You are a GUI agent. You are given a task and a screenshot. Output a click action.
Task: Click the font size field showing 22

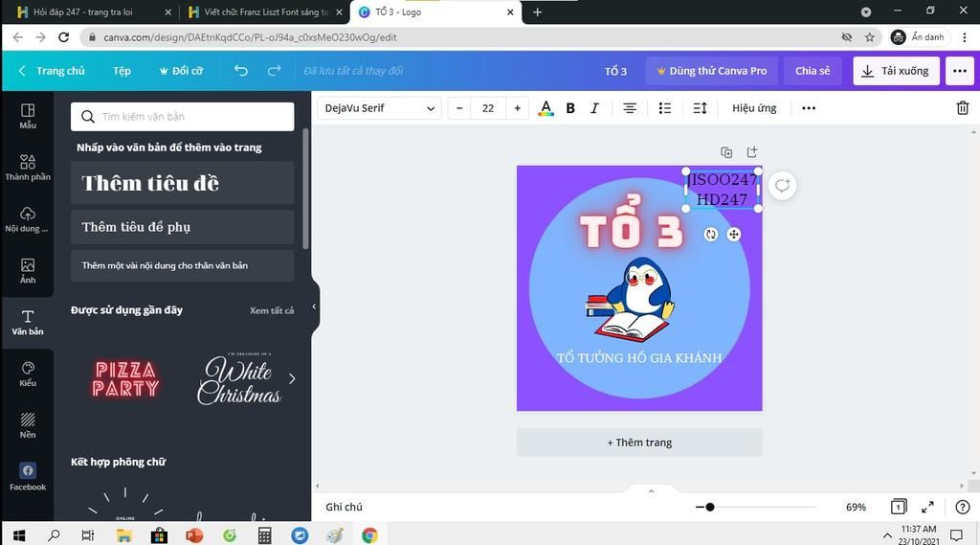click(488, 108)
